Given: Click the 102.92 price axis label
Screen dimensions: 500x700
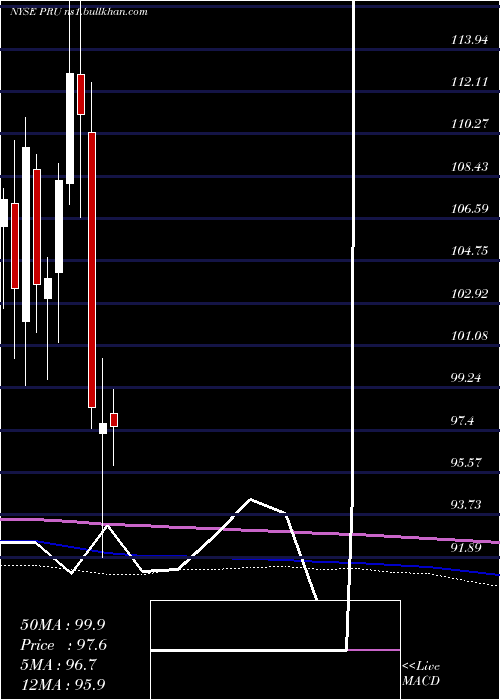Looking at the screenshot, I should [469, 294].
